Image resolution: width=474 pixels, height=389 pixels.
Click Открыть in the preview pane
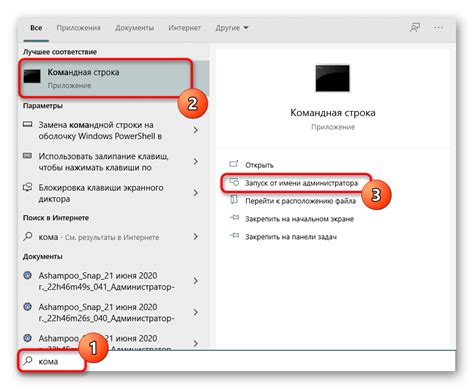pyautogui.click(x=259, y=165)
